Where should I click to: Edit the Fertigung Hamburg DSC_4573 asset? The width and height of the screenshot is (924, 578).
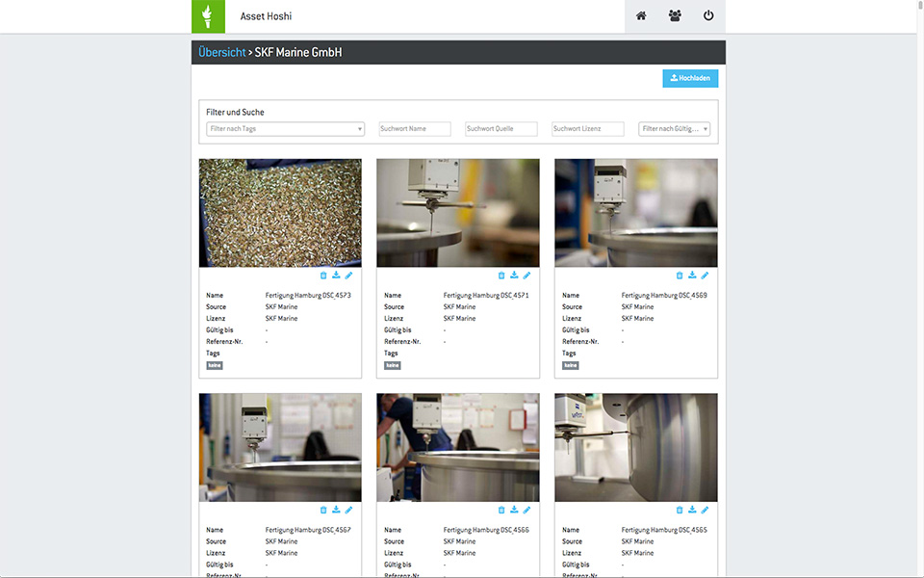click(x=348, y=276)
